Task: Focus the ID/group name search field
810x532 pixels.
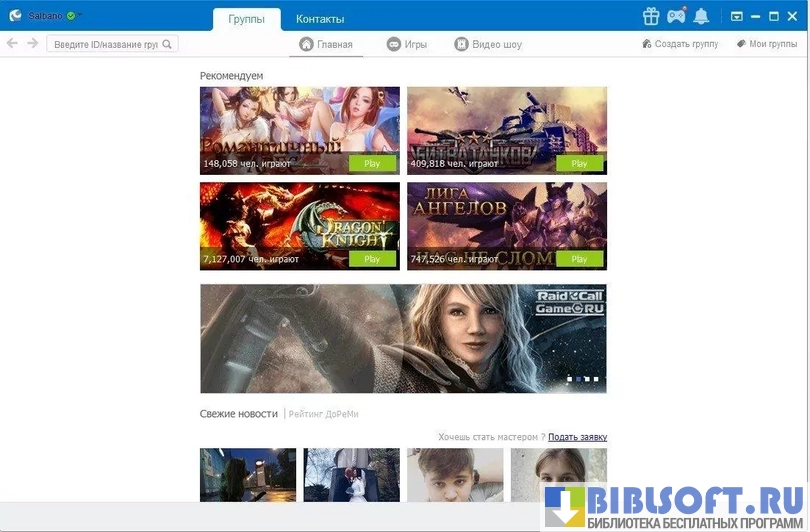Action: click(x=105, y=44)
